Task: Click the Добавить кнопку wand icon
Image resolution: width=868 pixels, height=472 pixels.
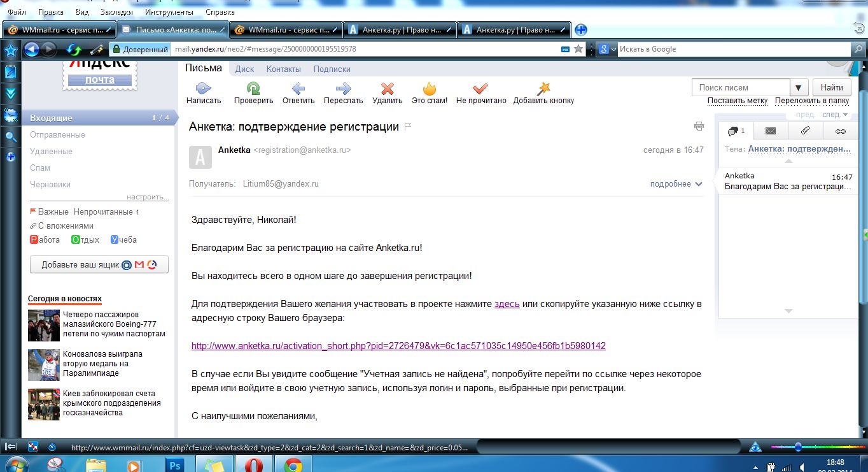Action: (543, 88)
